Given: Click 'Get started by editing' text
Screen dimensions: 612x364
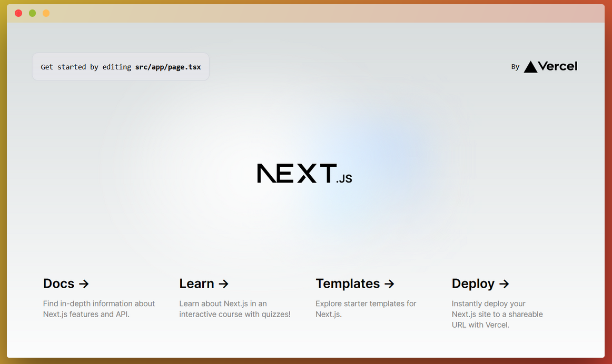Looking at the screenshot, I should point(86,67).
